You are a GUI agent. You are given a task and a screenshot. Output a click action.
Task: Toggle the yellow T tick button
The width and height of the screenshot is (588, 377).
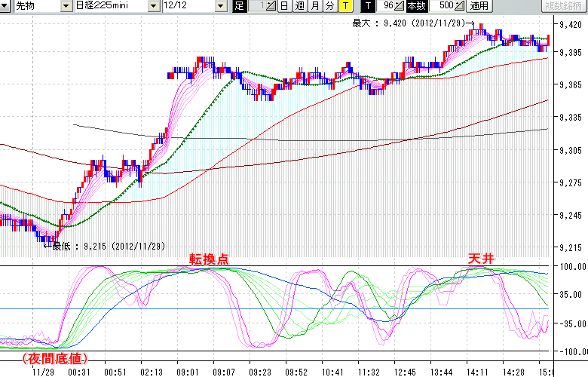345,6
